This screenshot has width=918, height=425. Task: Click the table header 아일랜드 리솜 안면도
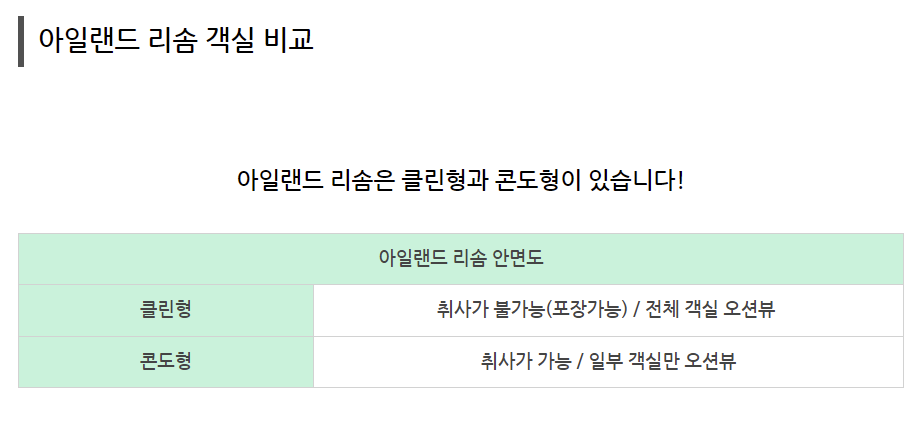[461, 259]
